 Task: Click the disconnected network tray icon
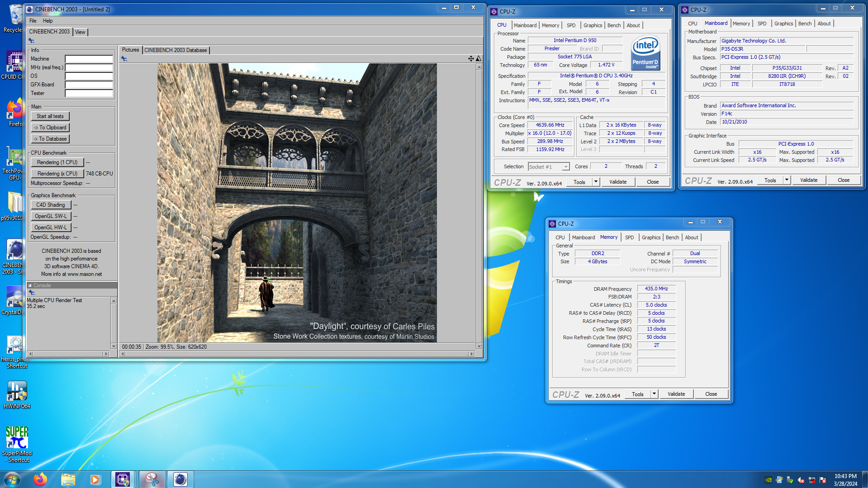(812, 480)
